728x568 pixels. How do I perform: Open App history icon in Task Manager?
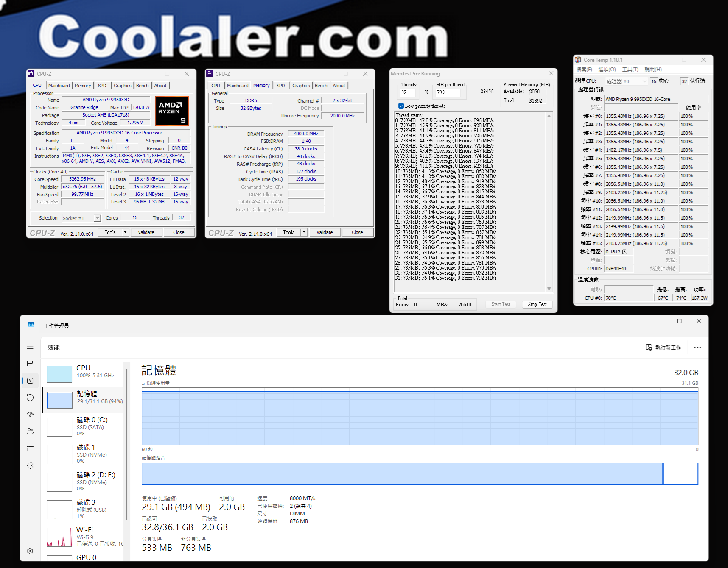tap(30, 398)
